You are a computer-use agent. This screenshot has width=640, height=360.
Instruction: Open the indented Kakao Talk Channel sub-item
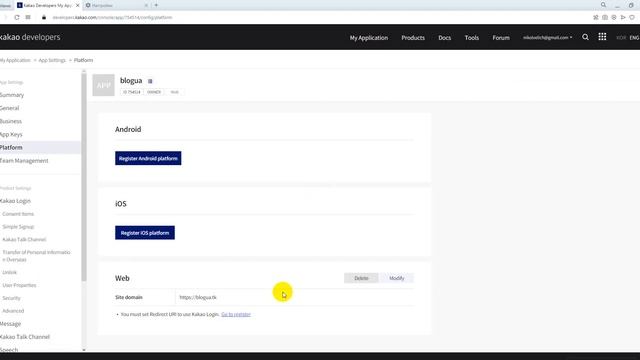(x=24, y=239)
